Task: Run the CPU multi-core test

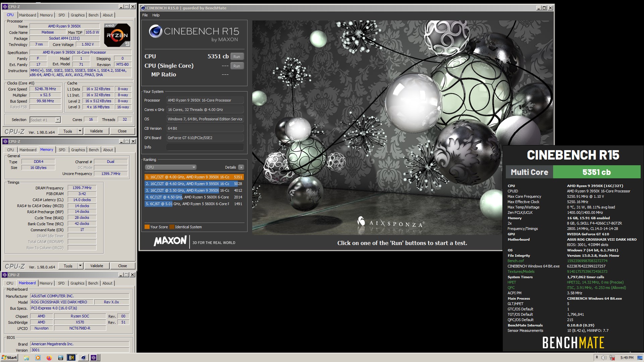Action: click(x=237, y=57)
